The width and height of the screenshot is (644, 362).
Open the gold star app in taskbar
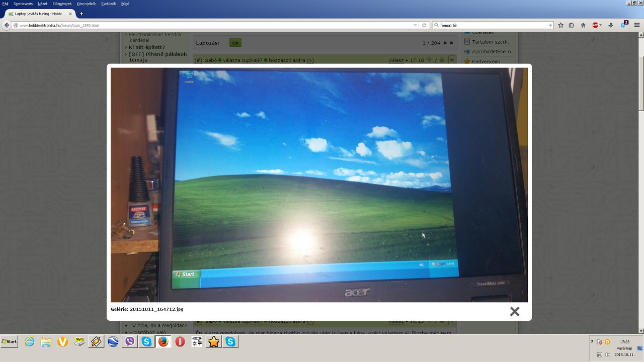(x=214, y=342)
